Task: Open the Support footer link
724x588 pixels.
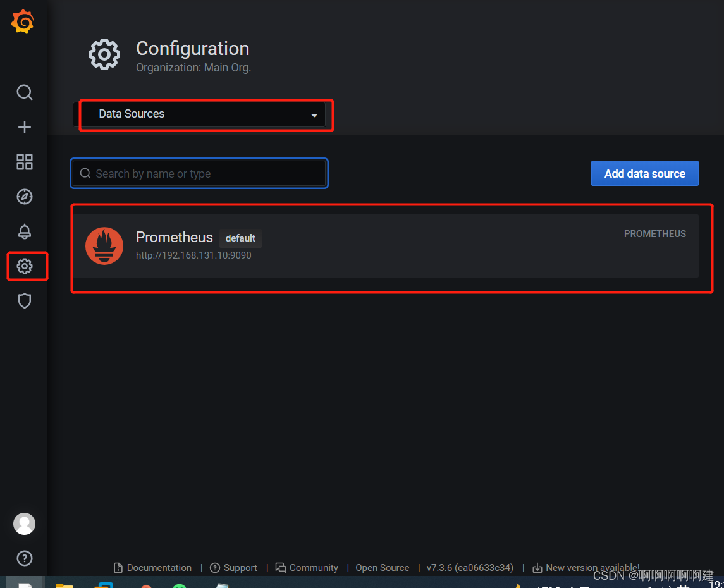Action: point(233,568)
